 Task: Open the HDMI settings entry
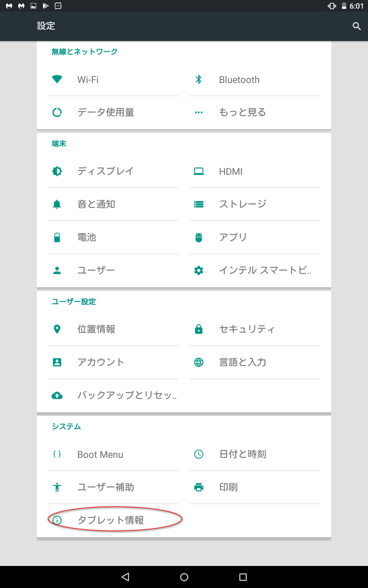pos(231,171)
